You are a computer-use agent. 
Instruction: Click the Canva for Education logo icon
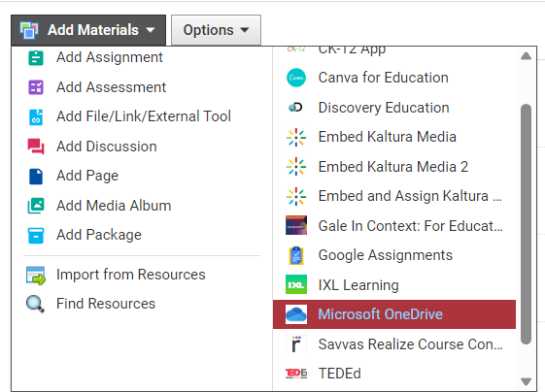click(x=296, y=78)
